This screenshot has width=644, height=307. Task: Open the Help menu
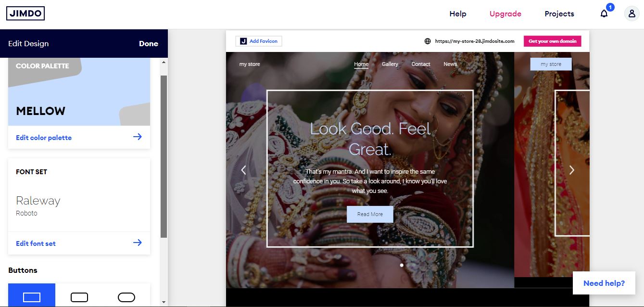[x=458, y=14]
